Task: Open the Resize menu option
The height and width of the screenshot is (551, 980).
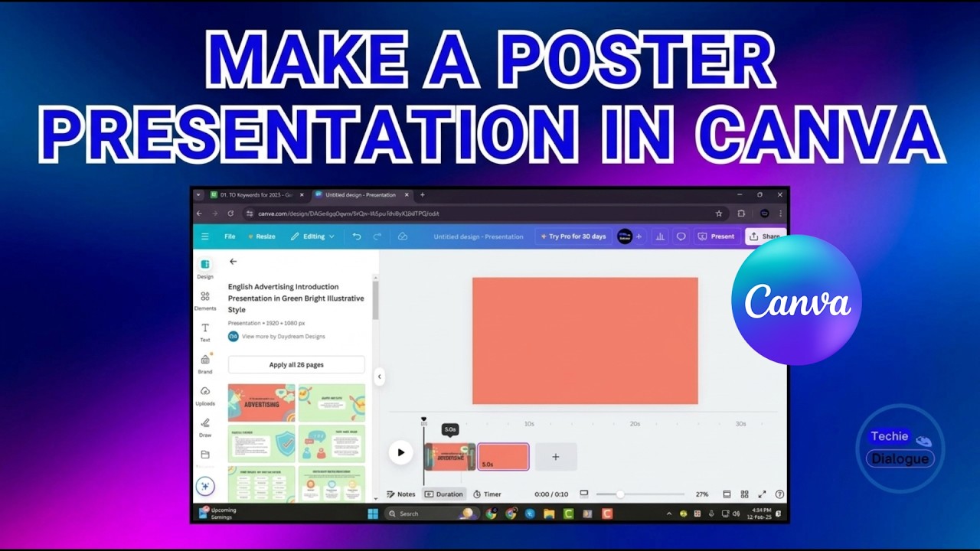Action: coord(261,236)
